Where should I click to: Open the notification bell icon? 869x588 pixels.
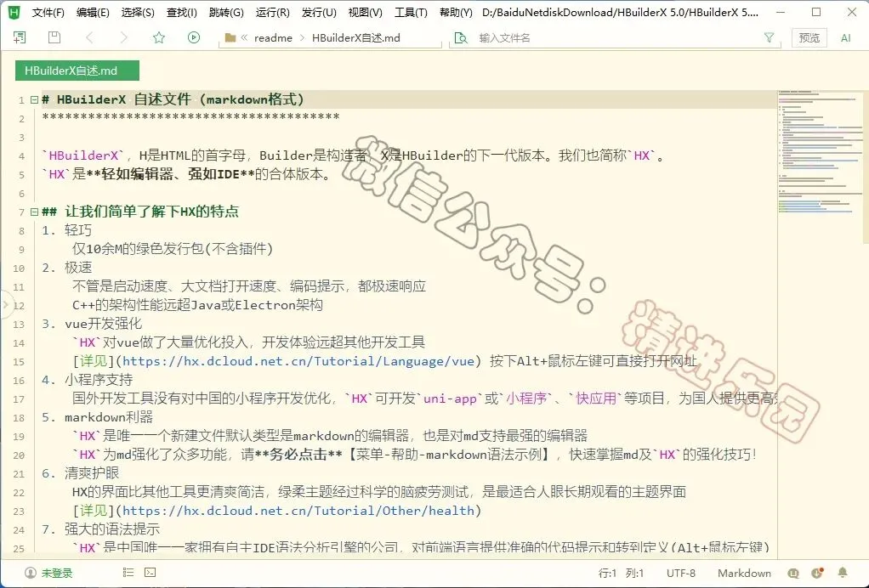coord(843,573)
